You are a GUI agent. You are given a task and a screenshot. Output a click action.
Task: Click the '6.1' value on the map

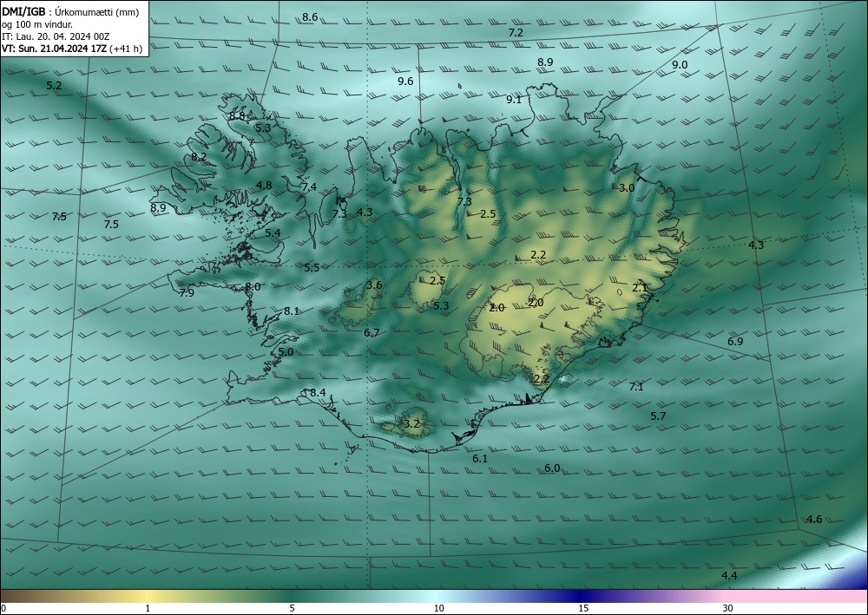coord(480,459)
